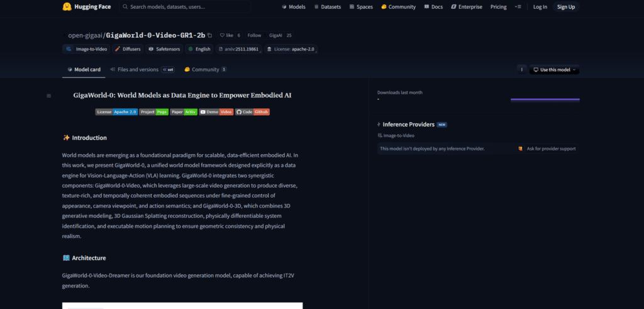The width and height of the screenshot is (644, 309).
Task: Select the Safetensors tag
Action: coord(164,49)
